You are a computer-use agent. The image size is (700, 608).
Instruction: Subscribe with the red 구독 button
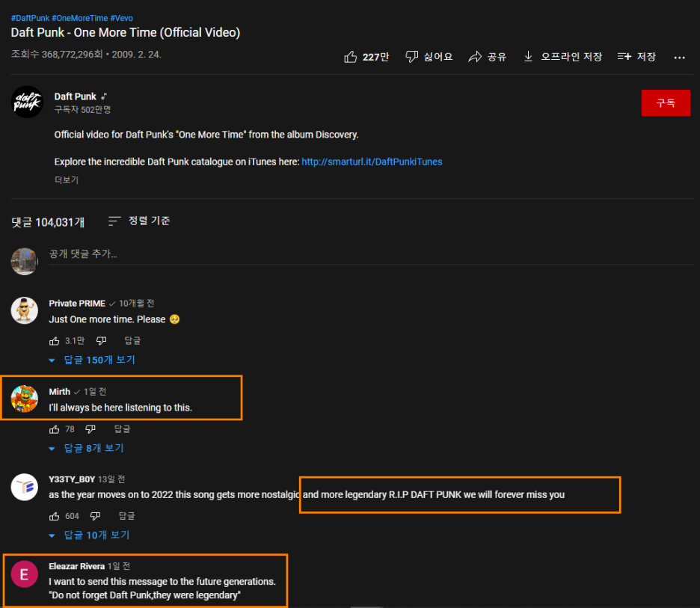tap(666, 102)
